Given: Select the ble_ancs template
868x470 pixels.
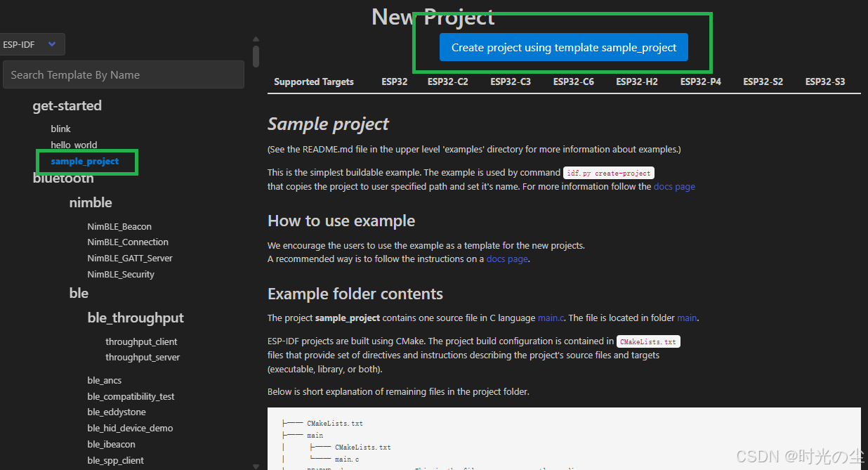Looking at the screenshot, I should 105,380.
